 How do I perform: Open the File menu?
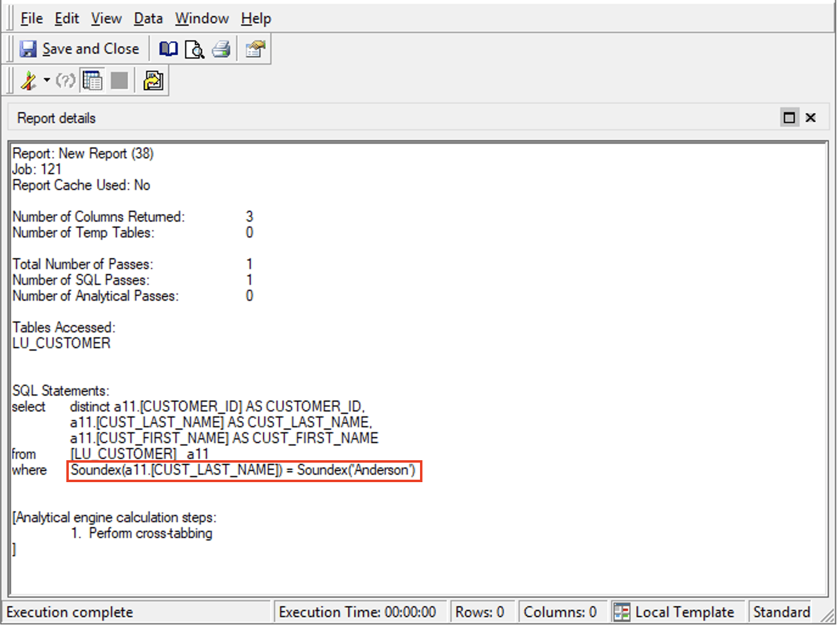(x=32, y=18)
